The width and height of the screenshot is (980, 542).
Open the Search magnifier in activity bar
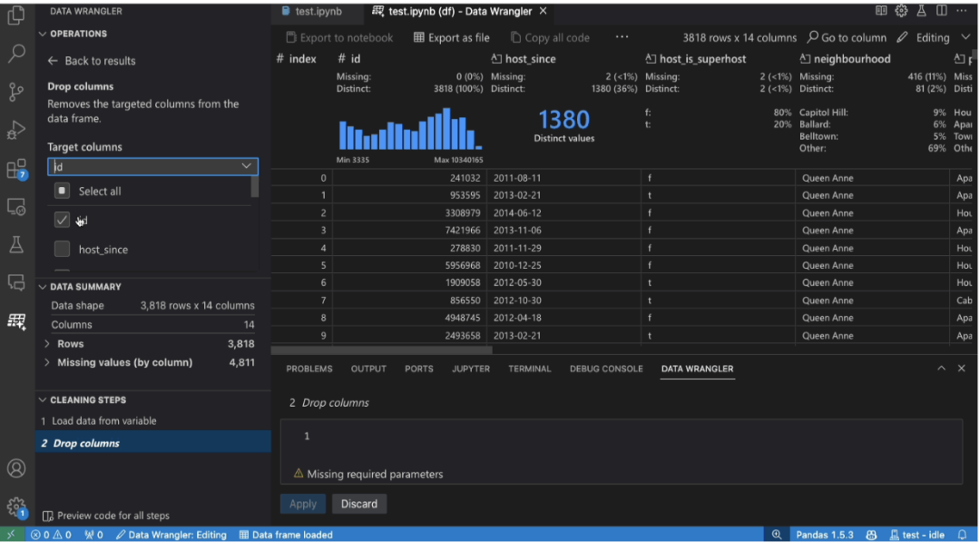[16, 54]
